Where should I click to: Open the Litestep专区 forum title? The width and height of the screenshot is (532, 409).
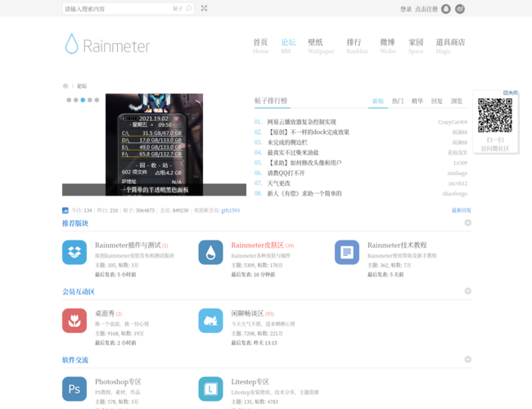250,382
